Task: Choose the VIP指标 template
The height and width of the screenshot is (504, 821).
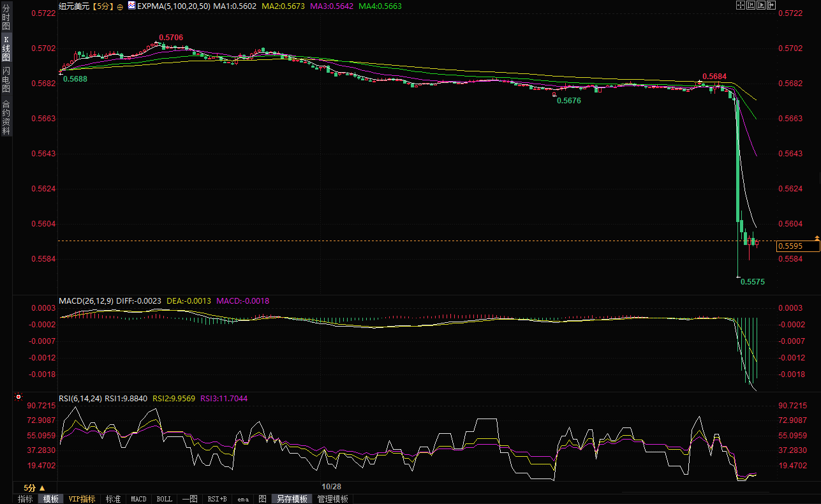Action: tap(82, 499)
